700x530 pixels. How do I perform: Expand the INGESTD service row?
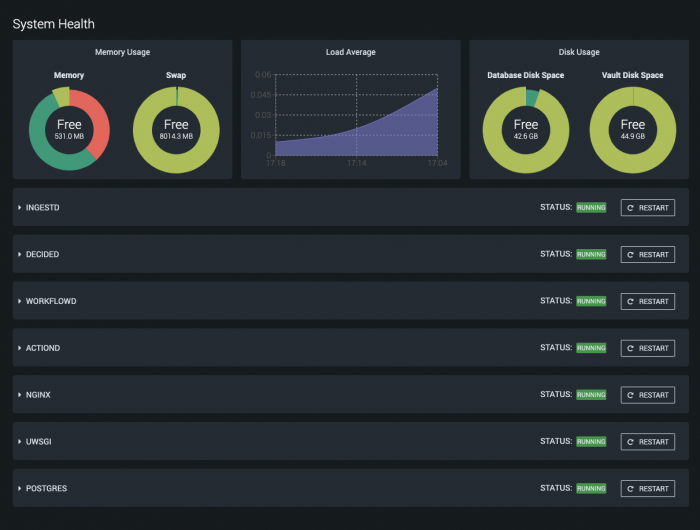click(x=20, y=208)
